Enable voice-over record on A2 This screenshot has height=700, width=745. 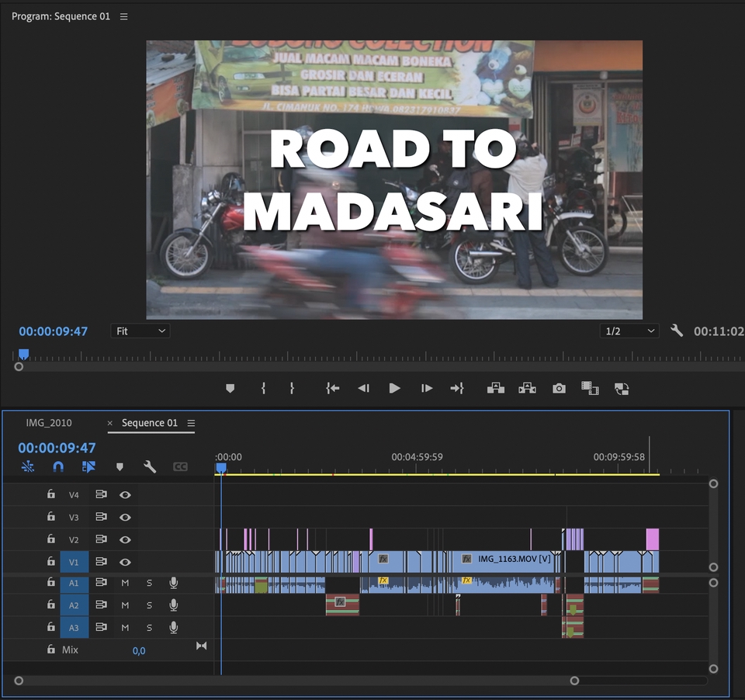pyautogui.click(x=174, y=605)
